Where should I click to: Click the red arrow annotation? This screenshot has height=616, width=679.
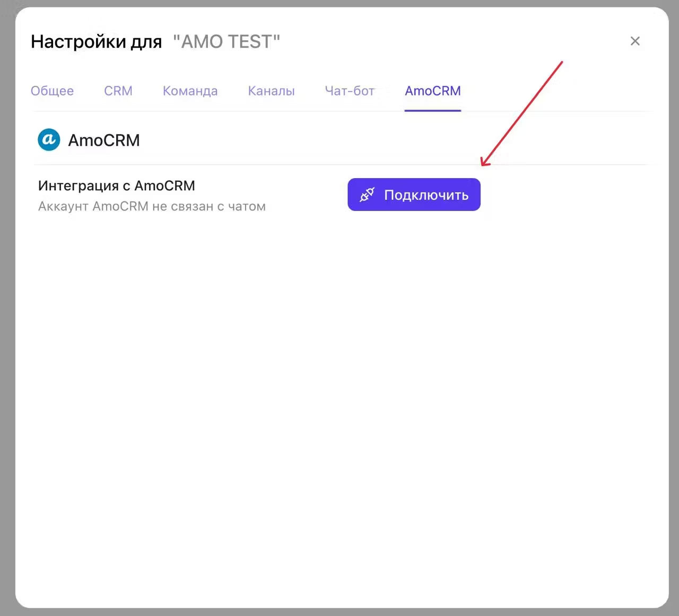523,112
